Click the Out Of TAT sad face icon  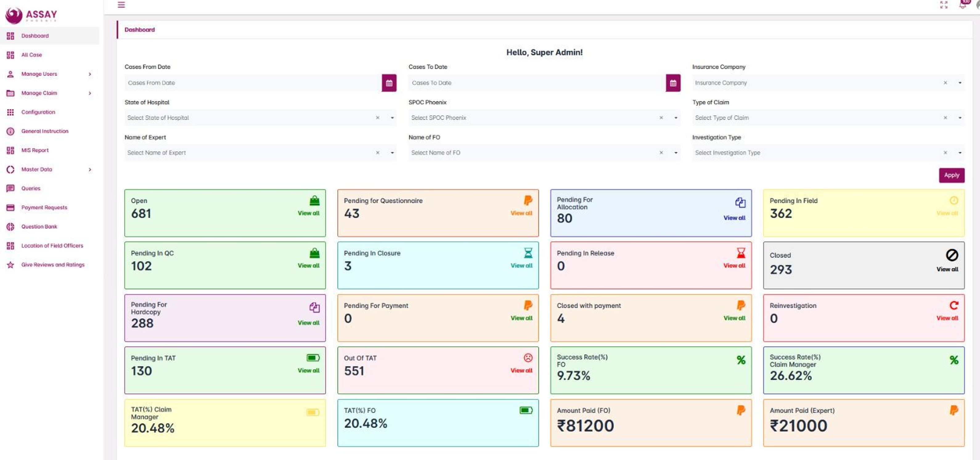point(528,358)
